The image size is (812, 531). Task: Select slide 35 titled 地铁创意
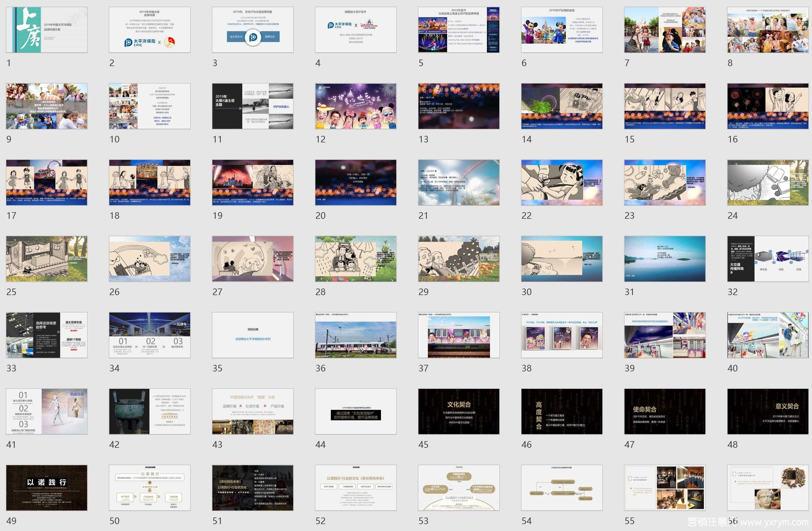click(253, 335)
